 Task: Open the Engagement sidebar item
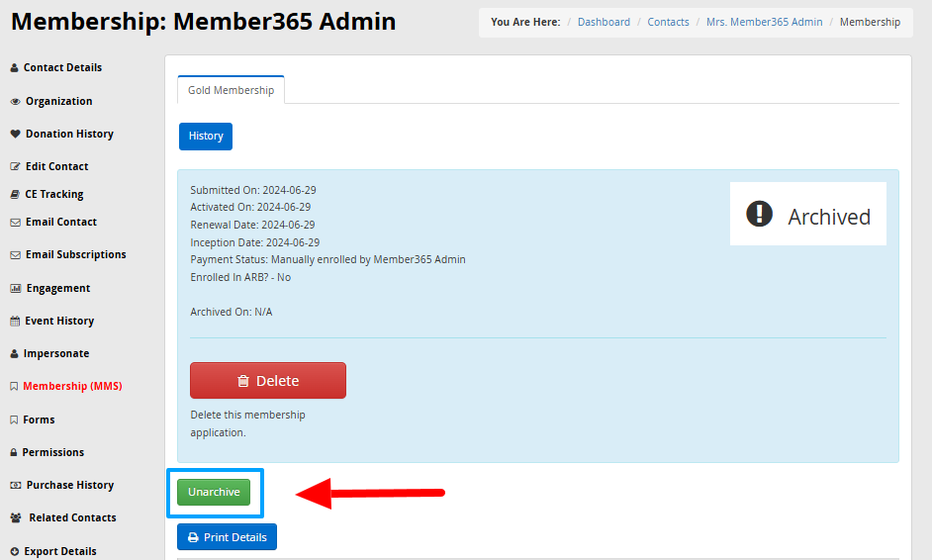[57, 289]
